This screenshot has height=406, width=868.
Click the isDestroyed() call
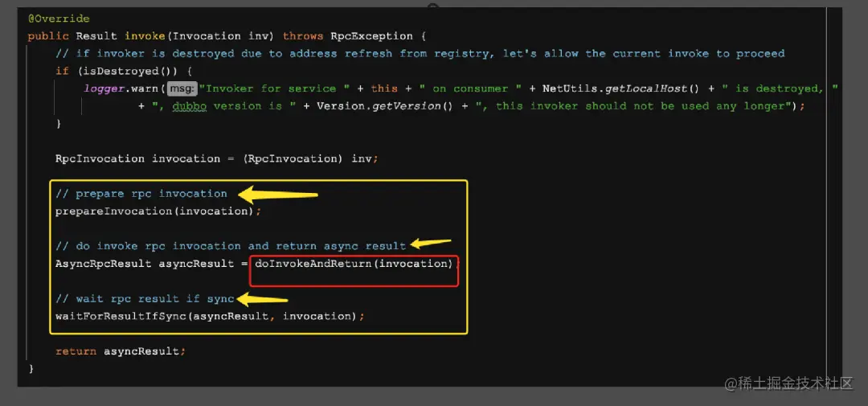pyautogui.click(x=131, y=71)
